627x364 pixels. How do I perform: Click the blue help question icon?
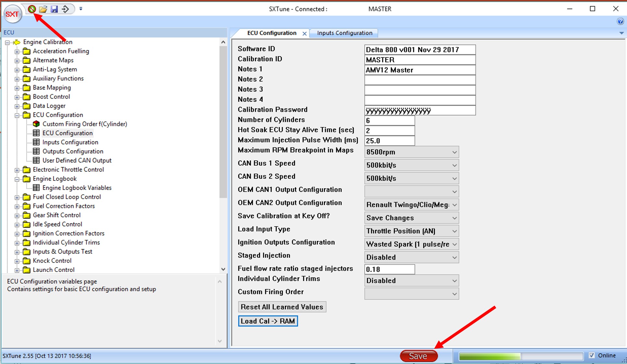[x=620, y=21]
